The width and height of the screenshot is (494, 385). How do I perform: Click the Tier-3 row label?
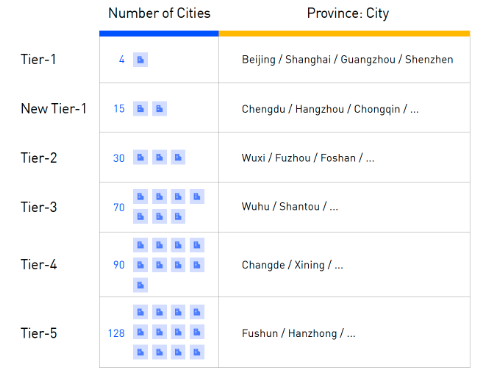click(39, 207)
